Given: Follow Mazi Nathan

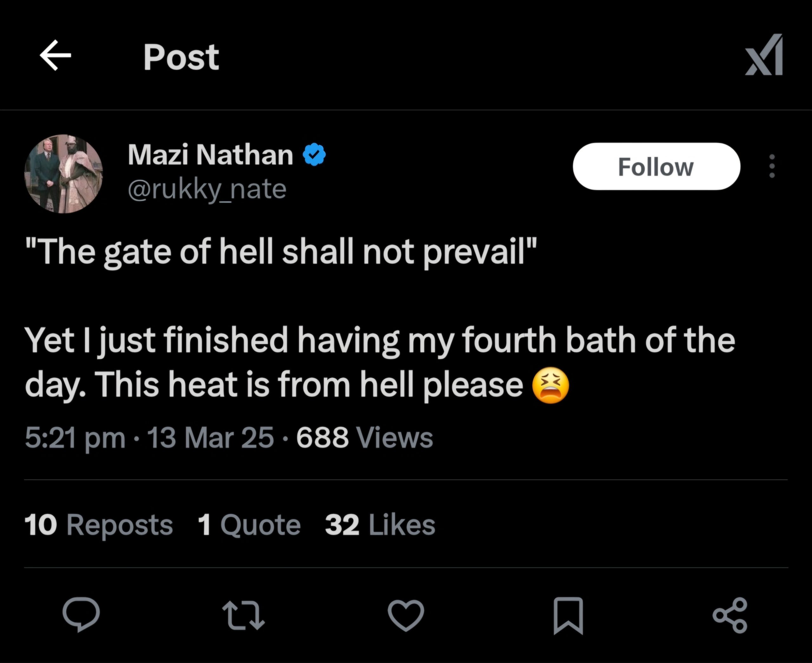Looking at the screenshot, I should pyautogui.click(x=656, y=166).
